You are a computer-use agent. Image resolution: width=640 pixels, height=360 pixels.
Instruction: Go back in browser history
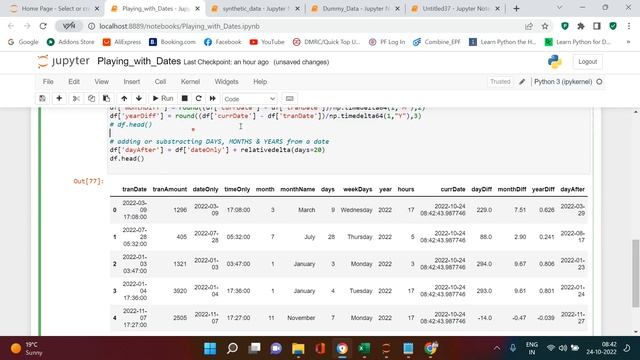pyautogui.click(x=11, y=26)
